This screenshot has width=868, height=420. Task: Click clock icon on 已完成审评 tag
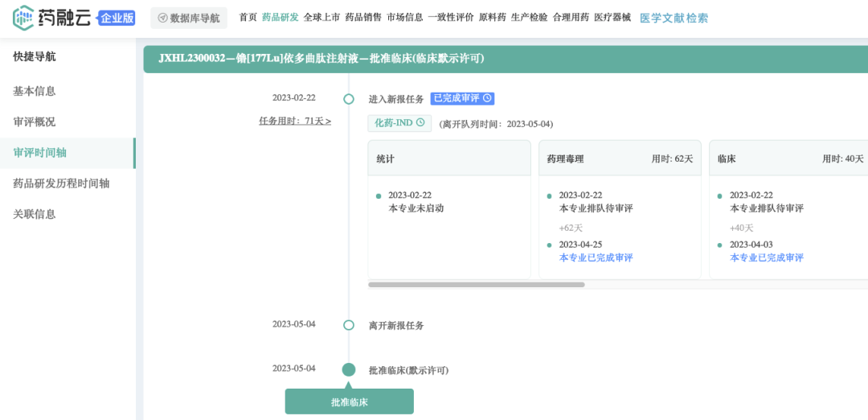tap(487, 98)
